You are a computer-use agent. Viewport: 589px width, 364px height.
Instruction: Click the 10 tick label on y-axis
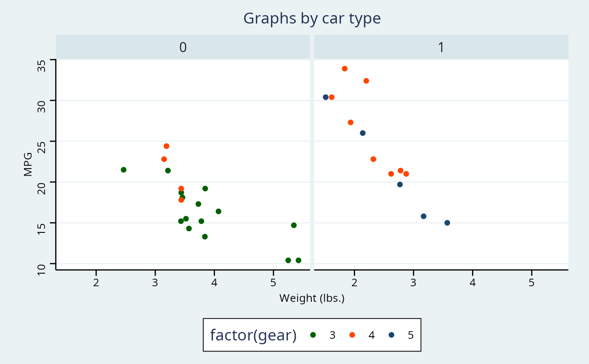click(41, 269)
